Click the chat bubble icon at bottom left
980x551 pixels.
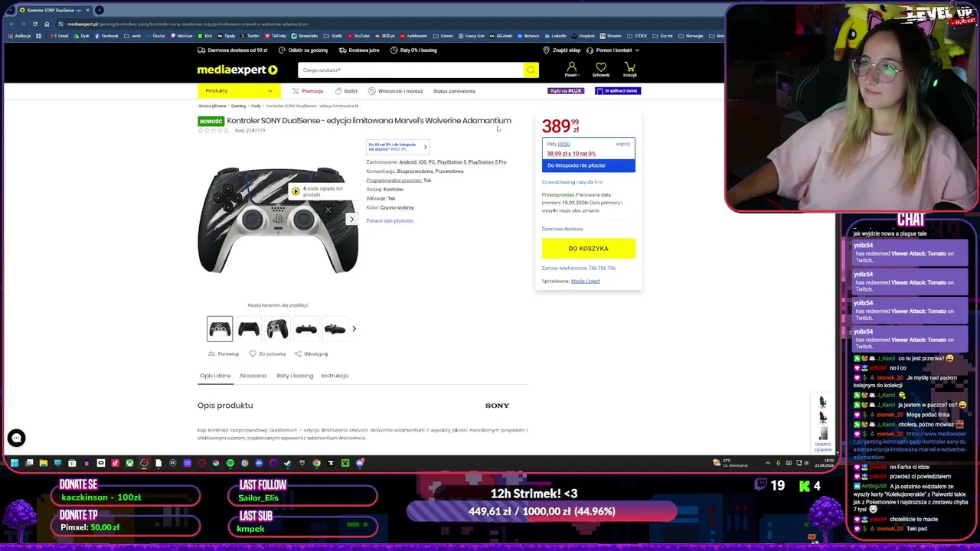point(16,438)
